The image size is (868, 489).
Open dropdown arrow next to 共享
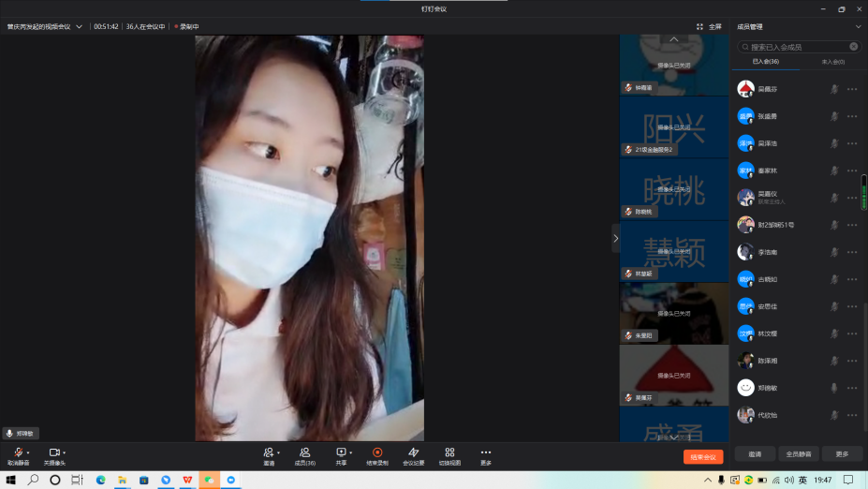(351, 452)
